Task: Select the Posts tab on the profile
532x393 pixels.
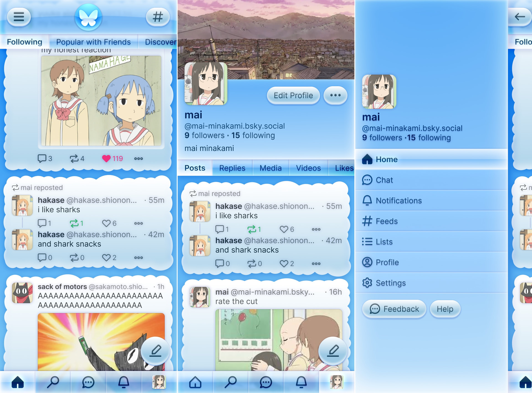Action: [195, 168]
